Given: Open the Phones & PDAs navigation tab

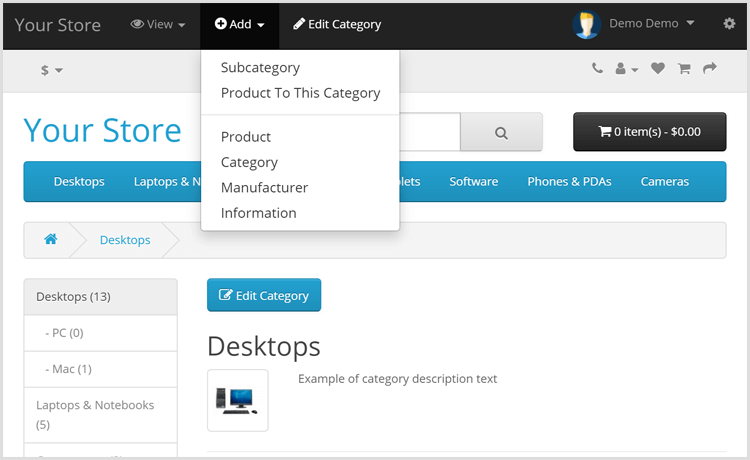Looking at the screenshot, I should (x=569, y=182).
